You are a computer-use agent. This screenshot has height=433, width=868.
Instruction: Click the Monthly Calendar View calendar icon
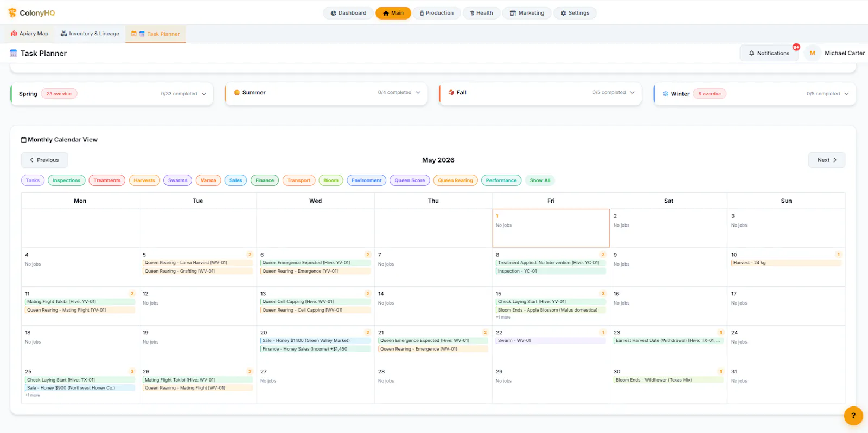click(24, 140)
